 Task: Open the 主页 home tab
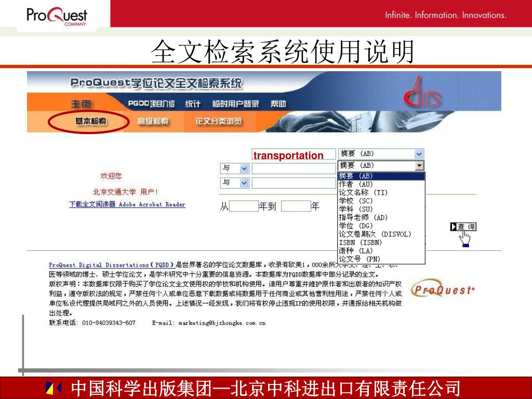tap(81, 104)
